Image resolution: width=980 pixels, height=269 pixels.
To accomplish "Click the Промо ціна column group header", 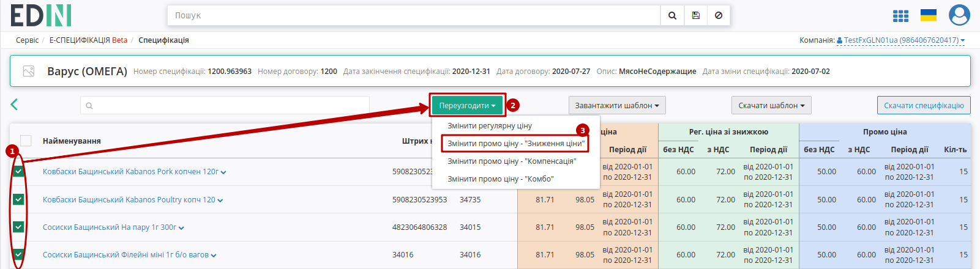I will 885,132.
